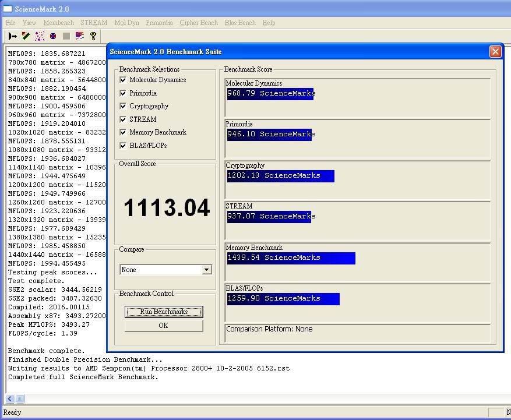Click the ScienceMark 2.0 title bar app icon
511x420 pixels.
(8, 9)
